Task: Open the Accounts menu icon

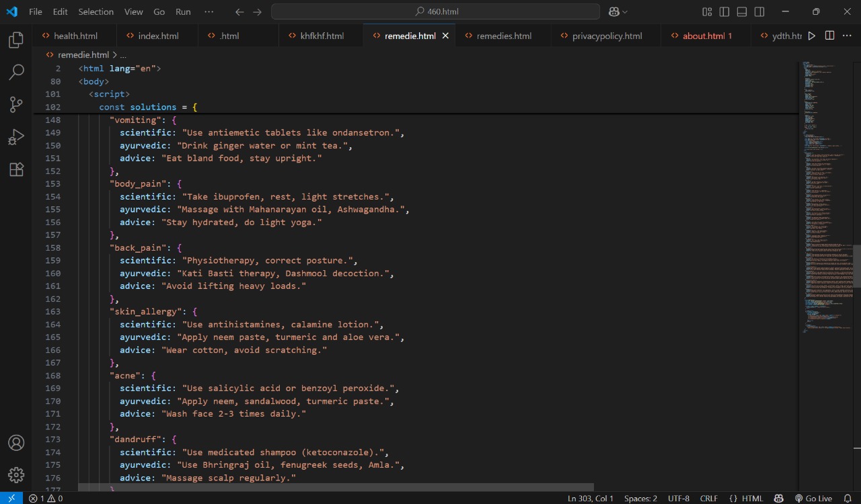Action: coord(16,443)
